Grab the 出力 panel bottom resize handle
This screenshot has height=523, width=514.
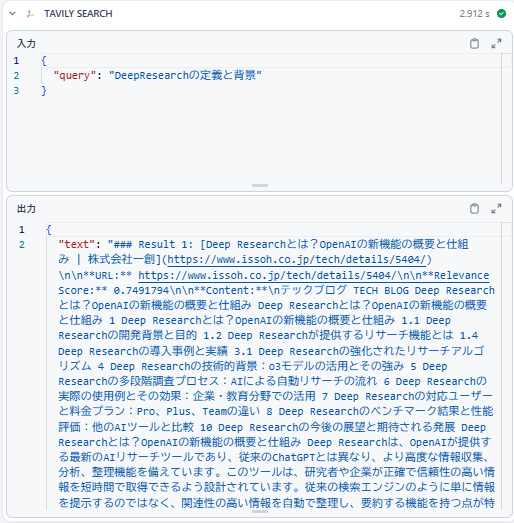pyautogui.click(x=260, y=511)
